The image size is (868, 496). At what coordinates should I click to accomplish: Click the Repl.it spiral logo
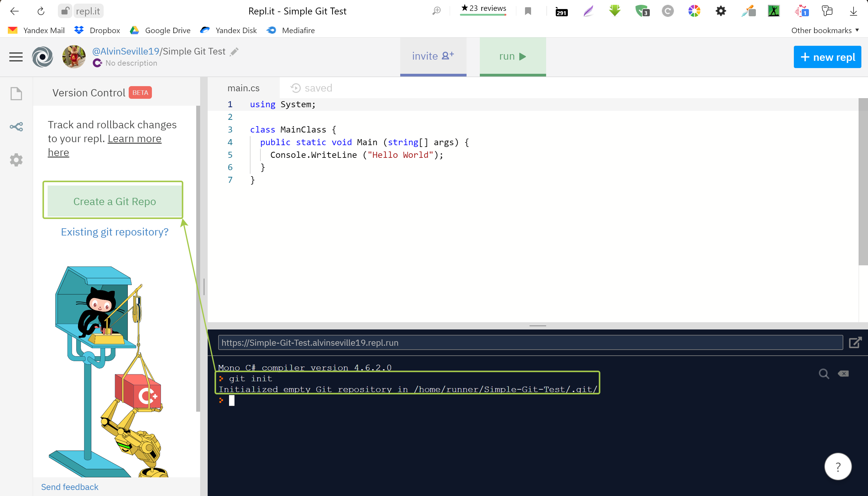point(42,57)
